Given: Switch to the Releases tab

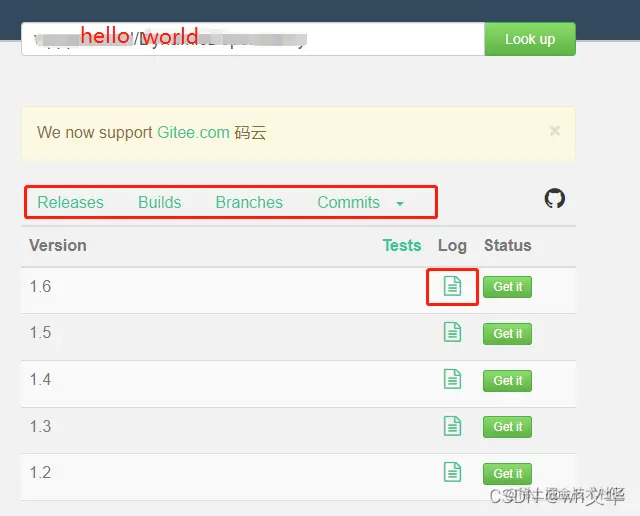Looking at the screenshot, I should 70,202.
